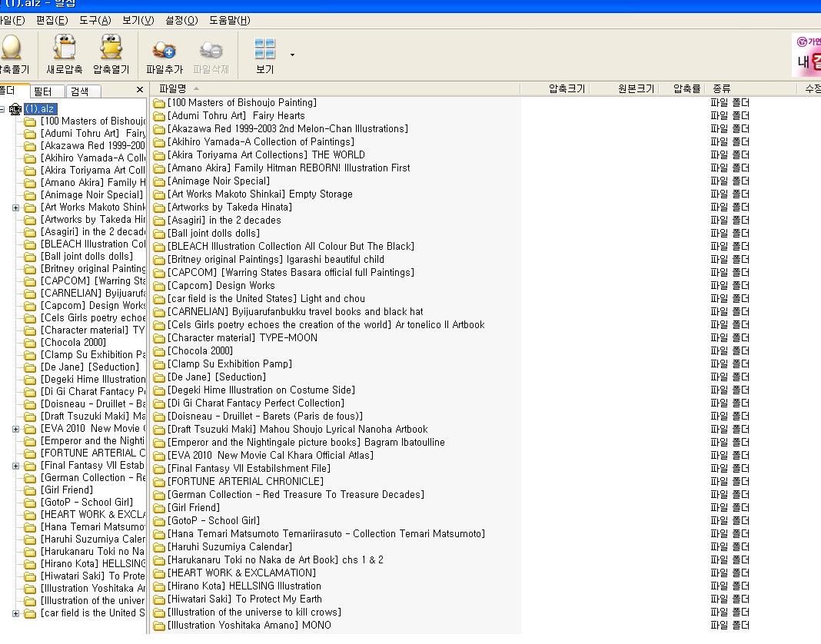The image size is (821, 644).
Task: Open the 보기 toolbar dropdown arrow
Action: pyautogui.click(x=292, y=55)
